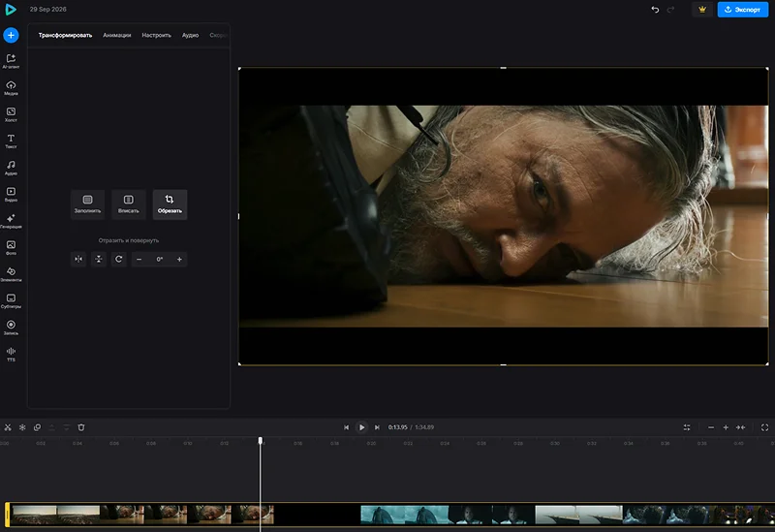Switch to the Трансформировать tab
This screenshot has width=775, height=532.
[x=65, y=35]
